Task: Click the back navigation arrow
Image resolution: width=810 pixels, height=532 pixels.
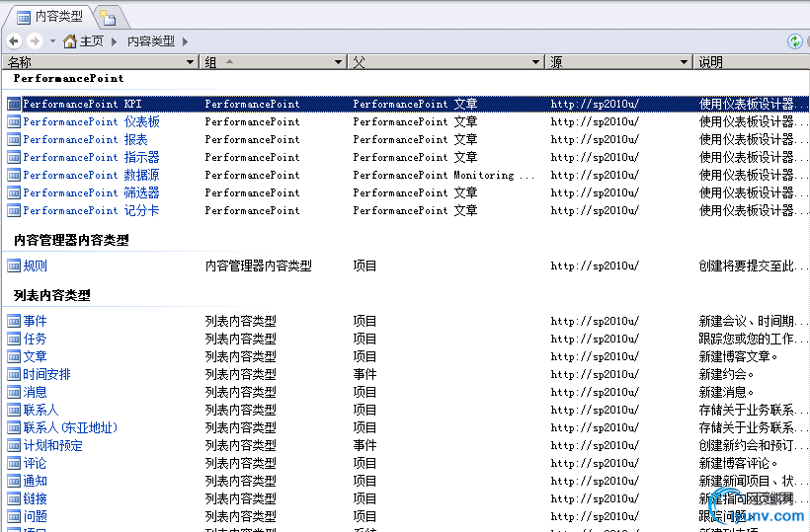Action: pyautogui.click(x=14, y=40)
